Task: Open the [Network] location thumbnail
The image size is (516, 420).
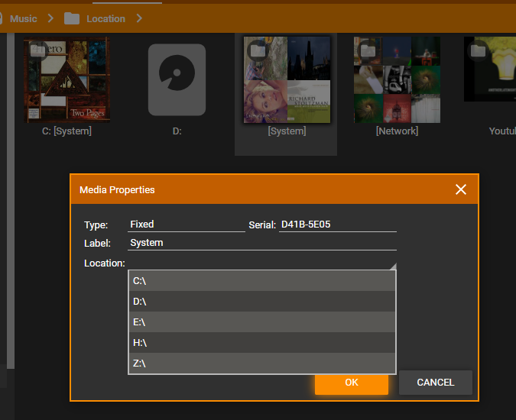Action: [x=397, y=79]
